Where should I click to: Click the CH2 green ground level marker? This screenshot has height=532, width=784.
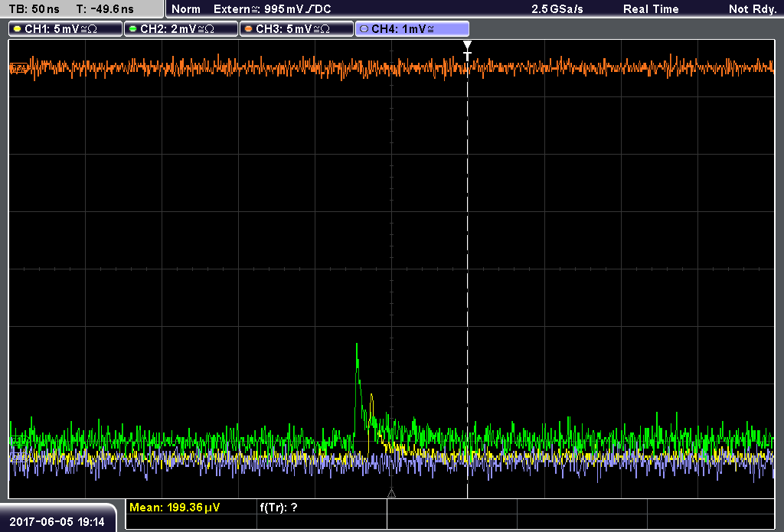(x=18, y=440)
